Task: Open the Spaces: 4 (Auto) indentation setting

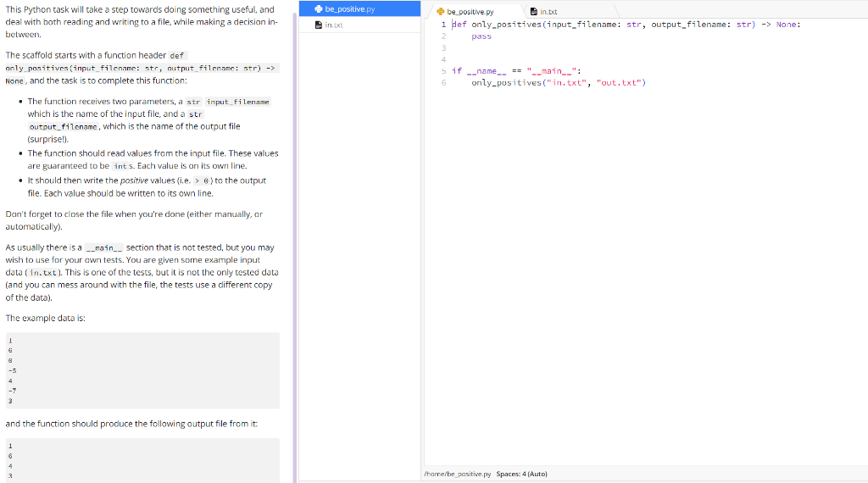Action: tap(521, 474)
